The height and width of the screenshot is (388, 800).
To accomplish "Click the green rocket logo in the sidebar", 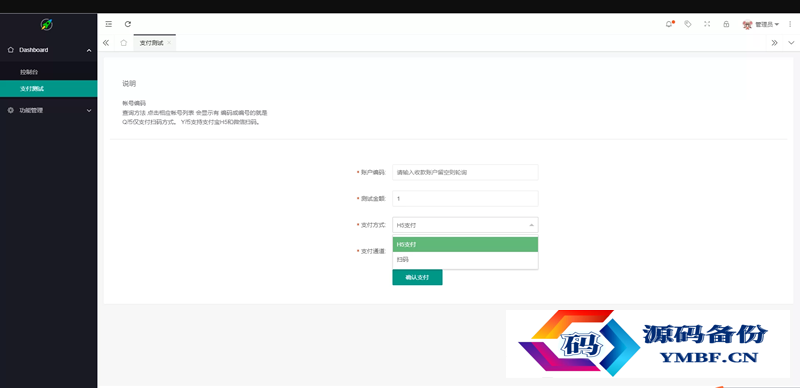I will [x=47, y=24].
